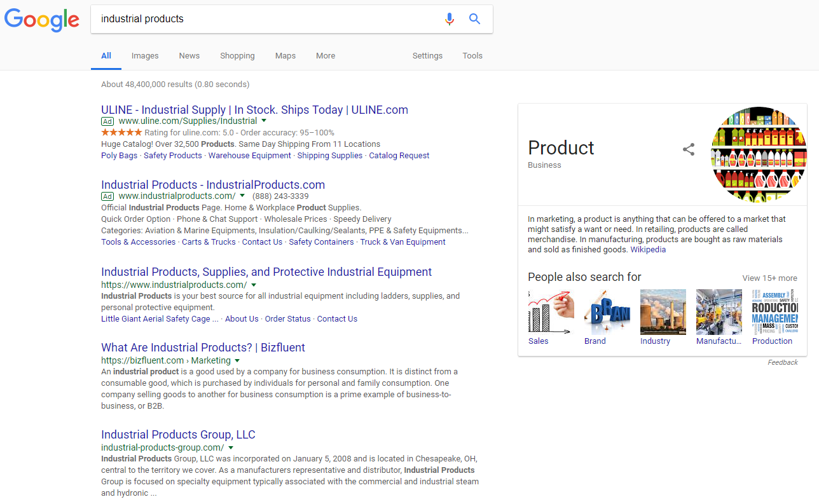819x504 pixels.
Task: Open the Sales text link
Action: 538,341
